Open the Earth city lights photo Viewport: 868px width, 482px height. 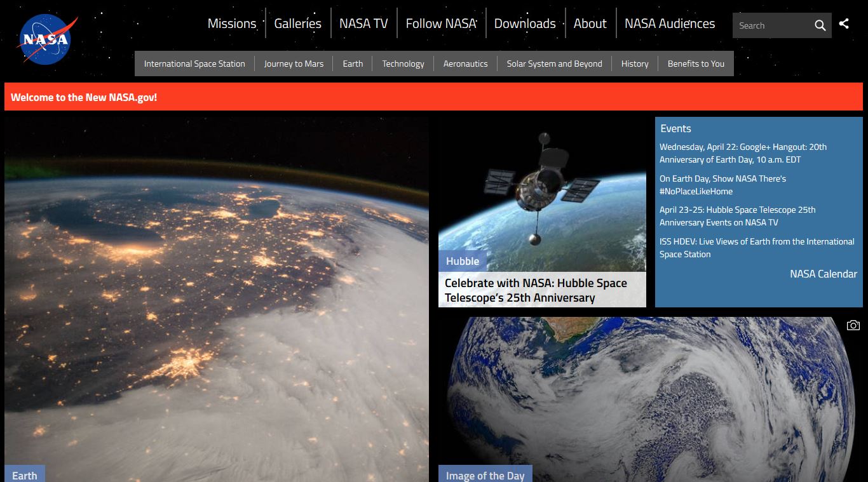[217, 298]
